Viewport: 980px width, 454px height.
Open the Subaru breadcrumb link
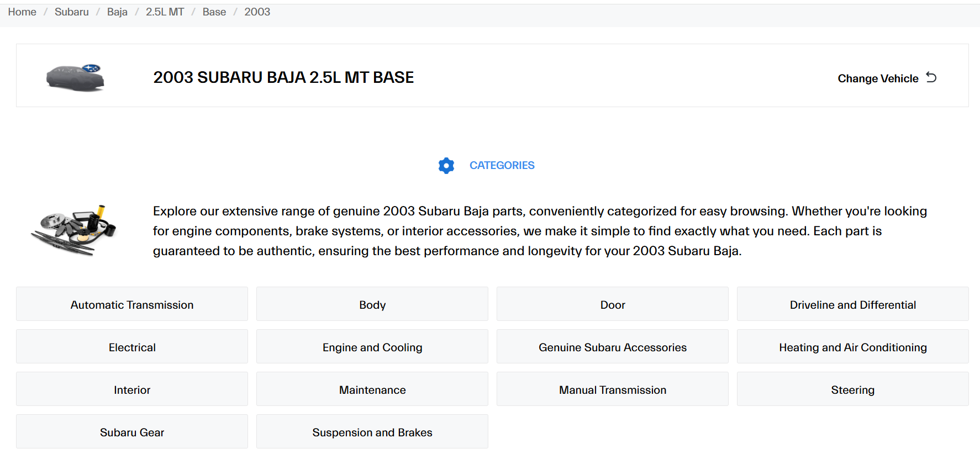(x=71, y=12)
